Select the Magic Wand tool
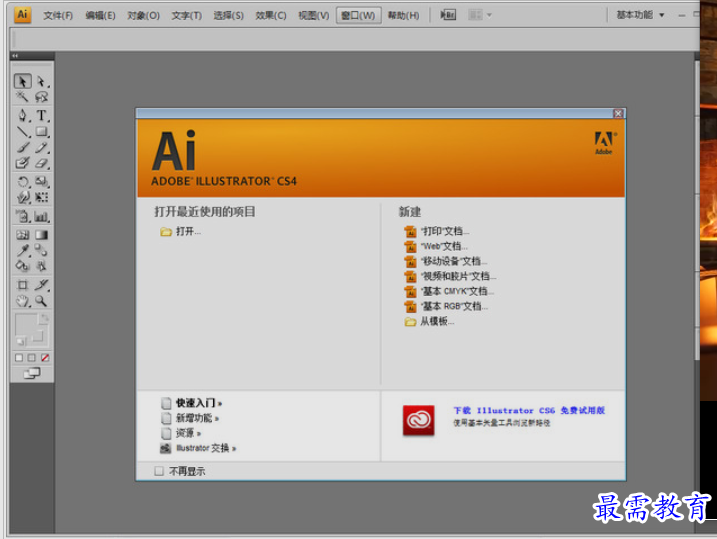Image resolution: width=717 pixels, height=539 pixels. [22, 96]
